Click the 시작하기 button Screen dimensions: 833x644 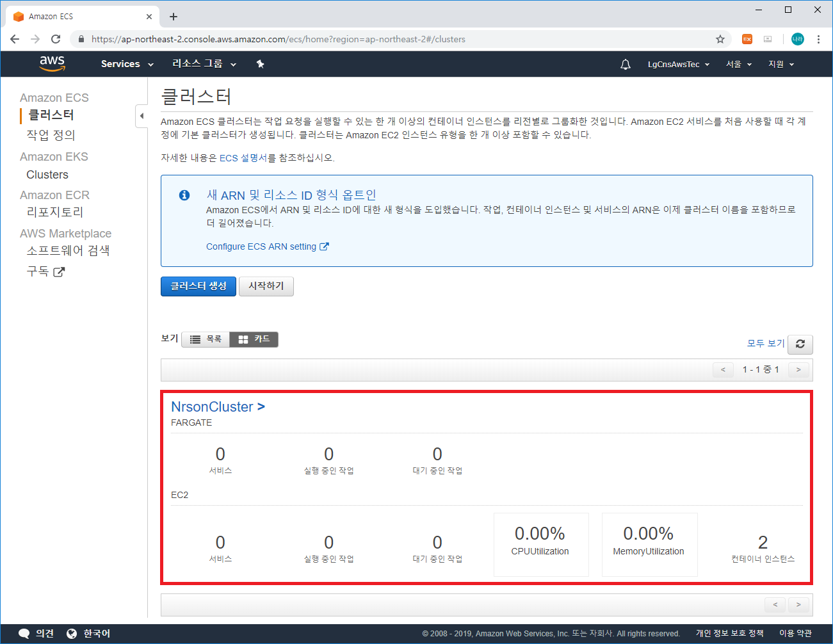click(x=266, y=286)
